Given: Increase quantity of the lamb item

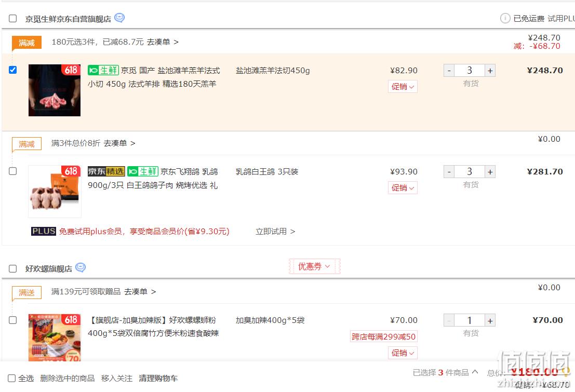Looking at the screenshot, I should 490,71.
